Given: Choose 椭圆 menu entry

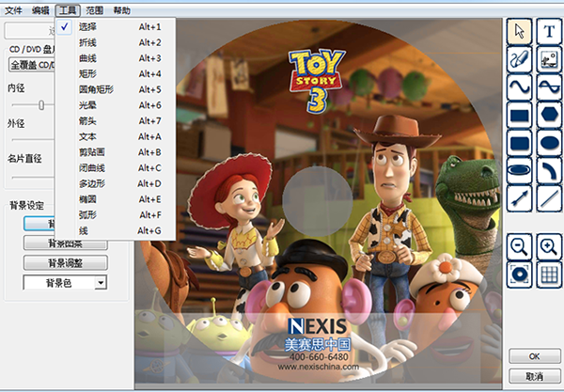Looking at the screenshot, I should (x=115, y=199).
